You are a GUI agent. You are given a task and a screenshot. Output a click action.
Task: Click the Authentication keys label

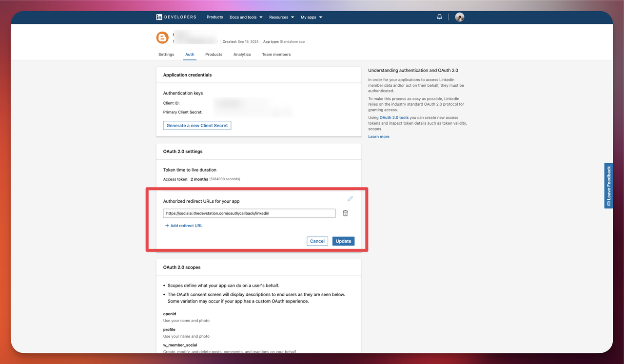click(x=183, y=93)
